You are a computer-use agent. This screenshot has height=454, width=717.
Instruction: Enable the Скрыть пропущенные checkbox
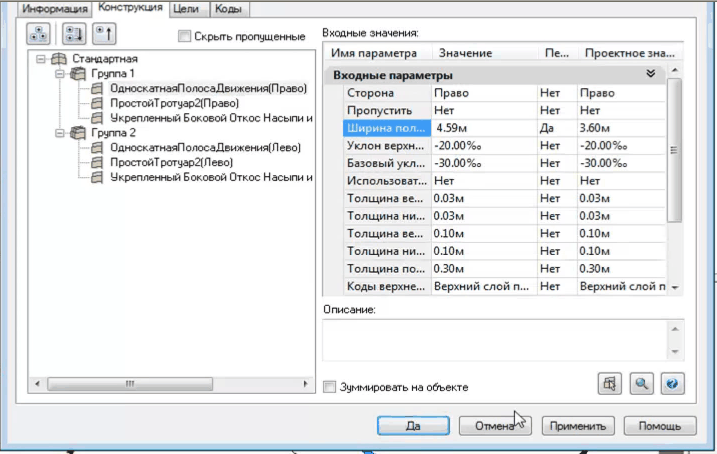(x=184, y=37)
